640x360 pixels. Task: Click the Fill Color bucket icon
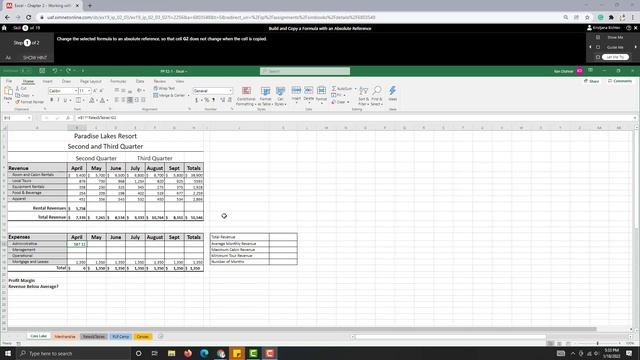point(92,100)
